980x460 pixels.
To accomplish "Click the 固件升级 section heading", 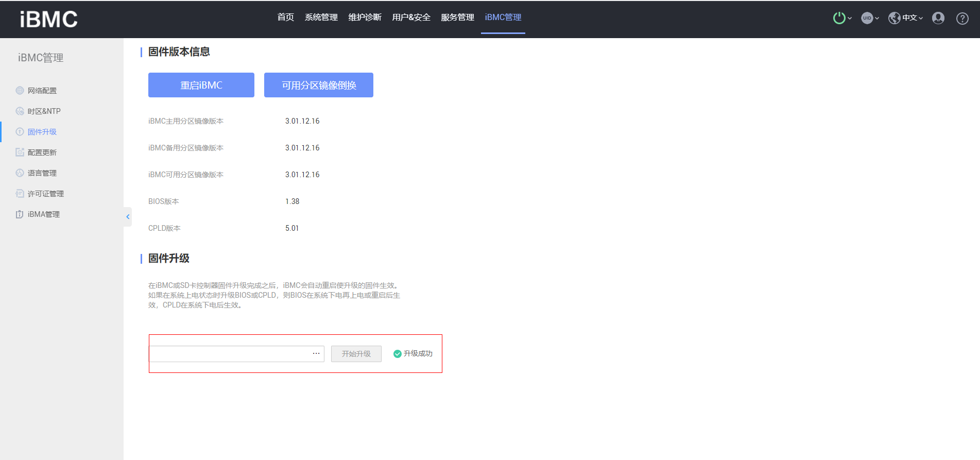I will pos(169,259).
